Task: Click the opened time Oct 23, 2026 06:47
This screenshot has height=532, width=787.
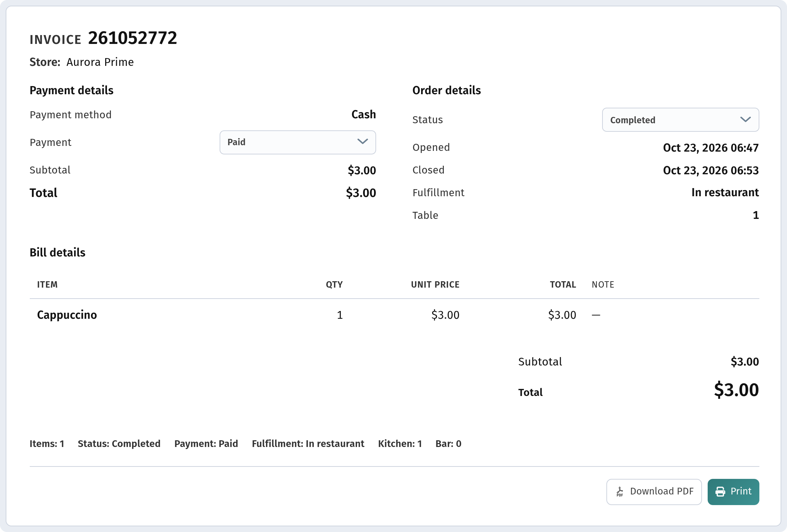Action: [711, 148]
